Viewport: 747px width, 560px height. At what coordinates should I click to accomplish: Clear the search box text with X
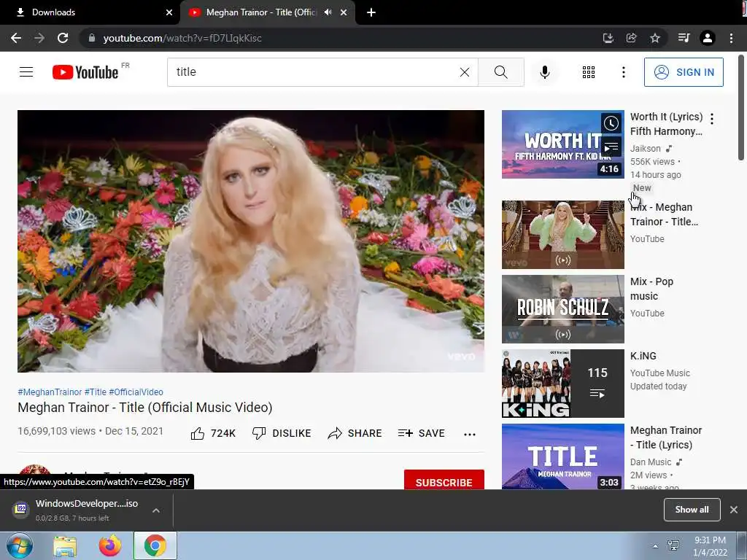coord(465,72)
